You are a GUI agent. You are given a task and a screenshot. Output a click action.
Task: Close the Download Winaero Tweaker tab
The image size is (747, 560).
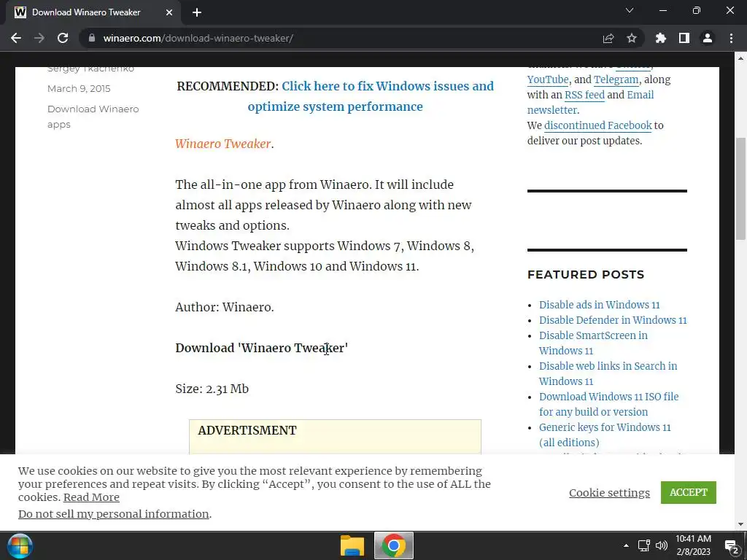coord(169,12)
